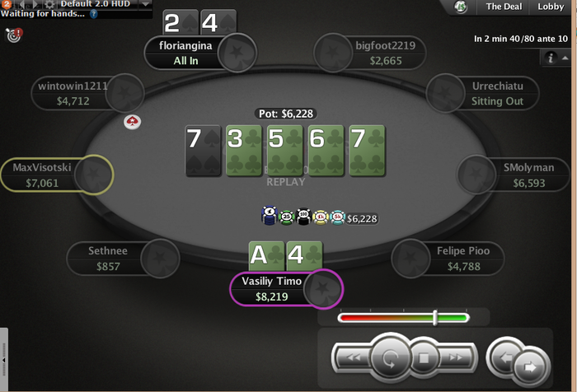Stop the replay playback

(x=424, y=357)
